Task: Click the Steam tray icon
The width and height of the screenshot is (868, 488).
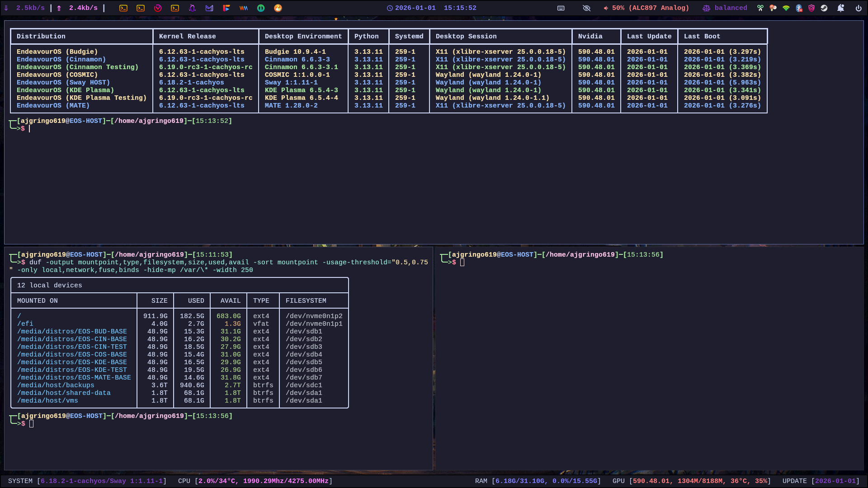Action: point(824,8)
